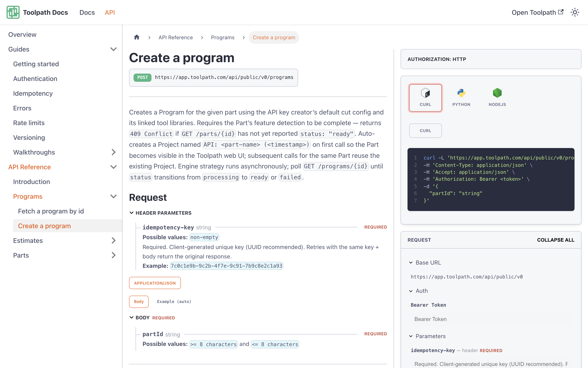This screenshot has width=588, height=368.
Task: Expand the Walkthroughs sidebar chevron
Action: (x=114, y=152)
